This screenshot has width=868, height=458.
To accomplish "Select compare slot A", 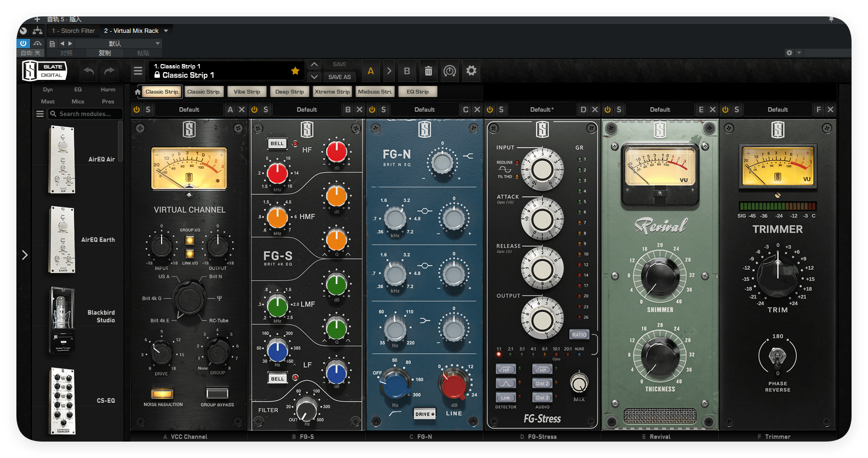I will coord(371,71).
